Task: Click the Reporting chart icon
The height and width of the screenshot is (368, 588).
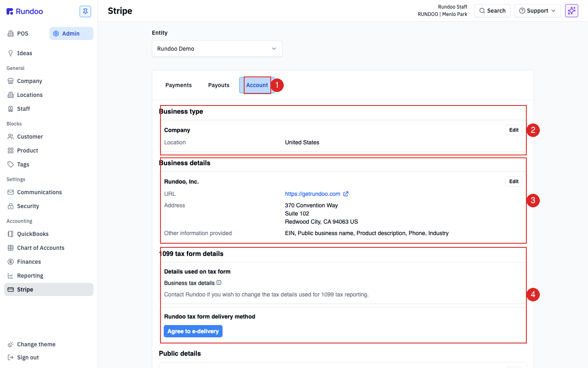Action: click(x=11, y=276)
